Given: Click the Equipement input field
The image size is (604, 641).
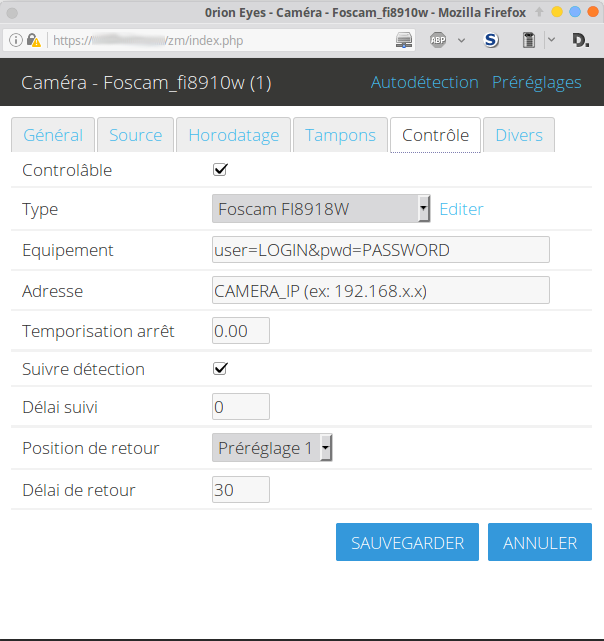Looking at the screenshot, I should (x=381, y=250).
